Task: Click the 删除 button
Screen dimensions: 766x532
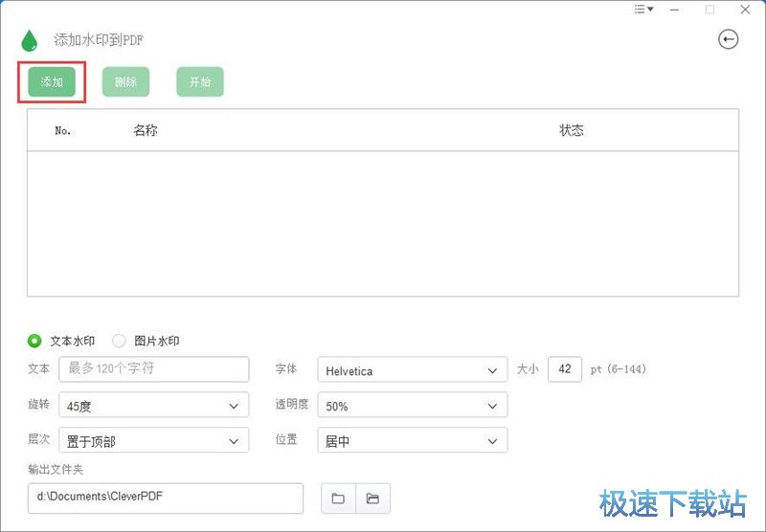Action: coord(125,82)
